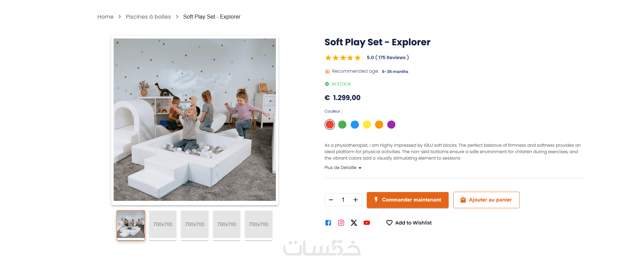Choose the green color swatch
This screenshot has width=644, height=261.
point(342,125)
